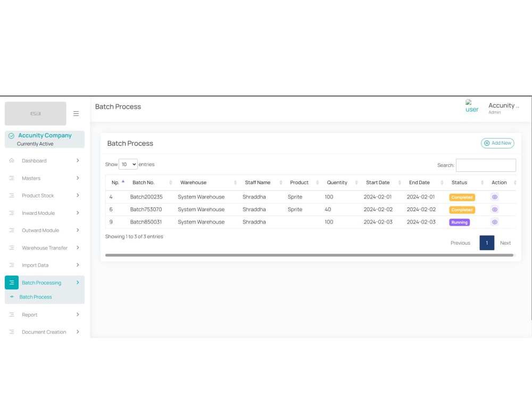
Task: Click inside the Search field
Action: coord(486,165)
